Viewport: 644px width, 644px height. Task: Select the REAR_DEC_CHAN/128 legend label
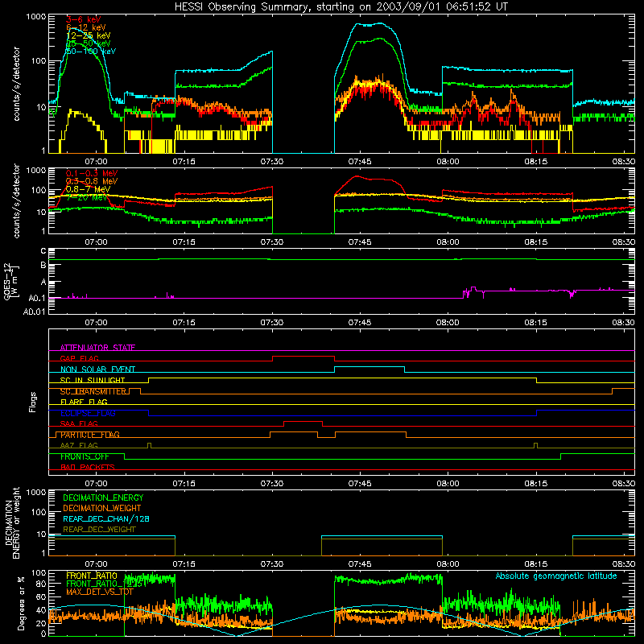pyautogui.click(x=106, y=519)
